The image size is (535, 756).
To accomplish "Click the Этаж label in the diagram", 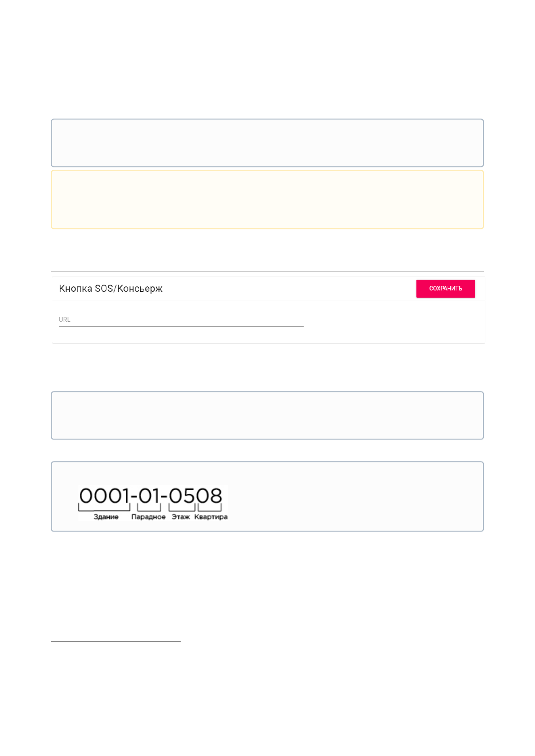I will click(x=181, y=517).
